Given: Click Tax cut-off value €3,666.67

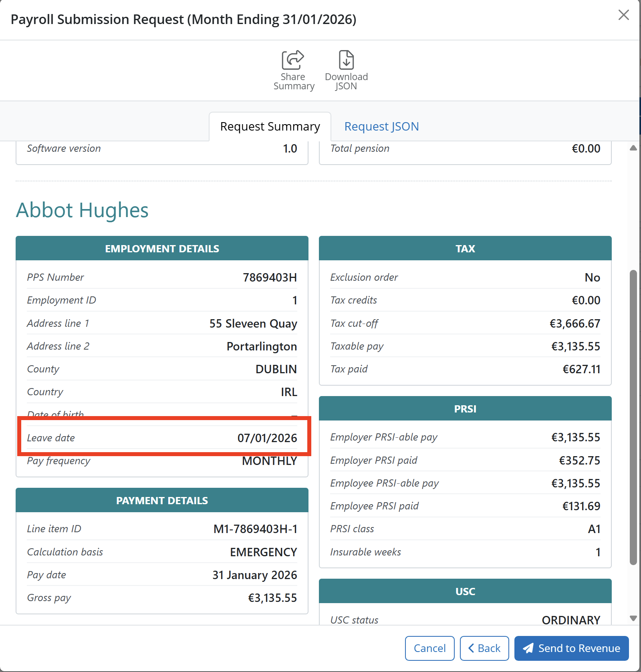Looking at the screenshot, I should 574,323.
